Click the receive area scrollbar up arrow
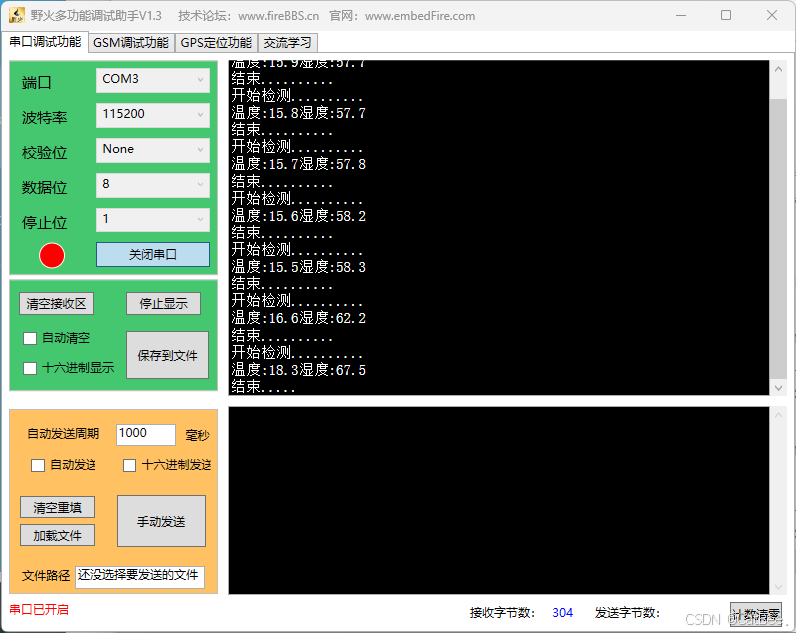This screenshot has height=633, width=796. click(x=778, y=69)
